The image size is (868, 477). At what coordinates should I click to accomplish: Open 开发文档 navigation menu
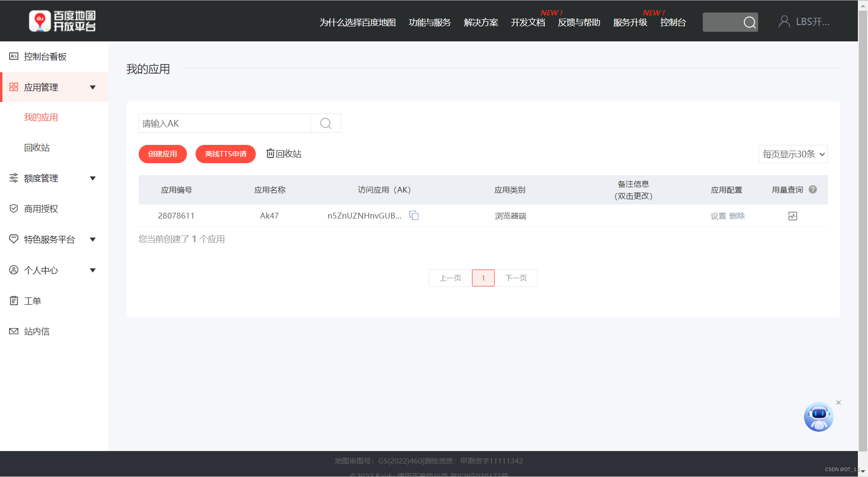(x=528, y=23)
